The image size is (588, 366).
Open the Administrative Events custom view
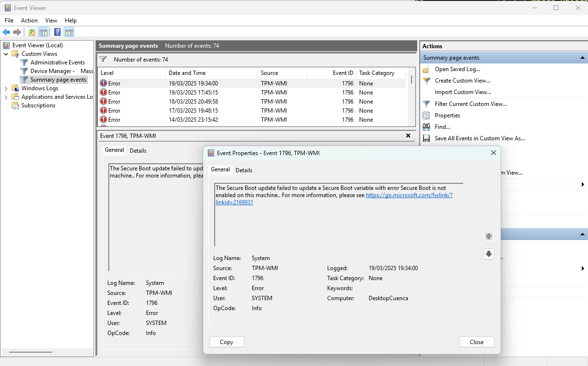[58, 63]
